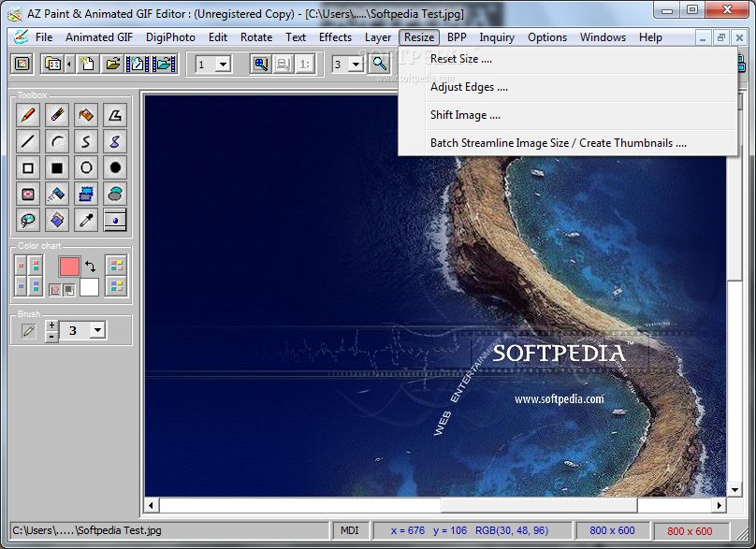Click the vertical scrollbar down arrow
This screenshot has height=549, width=756.
(x=734, y=490)
